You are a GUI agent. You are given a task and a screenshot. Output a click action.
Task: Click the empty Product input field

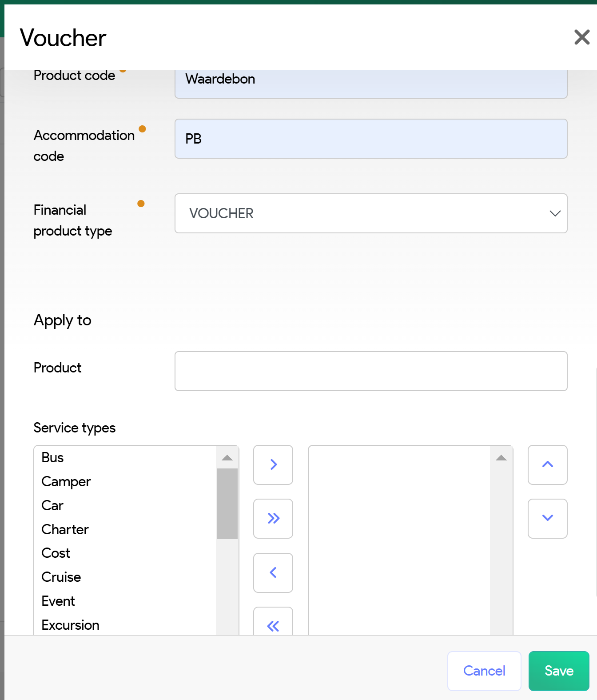[x=371, y=371]
